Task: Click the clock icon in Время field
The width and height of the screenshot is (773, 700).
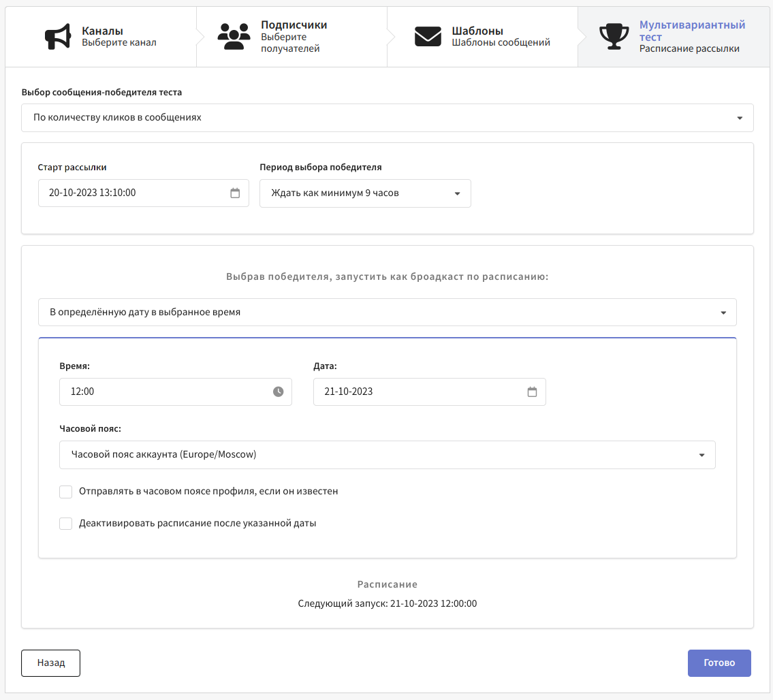Action: pos(278,392)
